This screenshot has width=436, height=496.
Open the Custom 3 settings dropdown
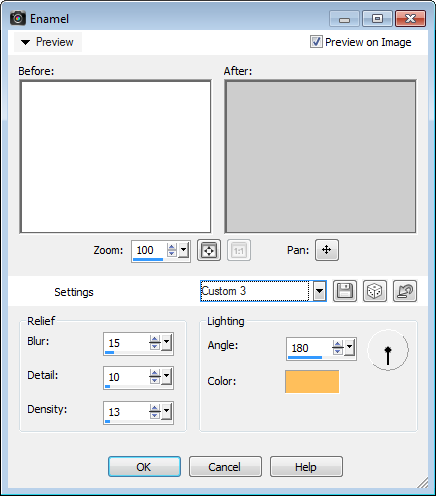coord(319,291)
